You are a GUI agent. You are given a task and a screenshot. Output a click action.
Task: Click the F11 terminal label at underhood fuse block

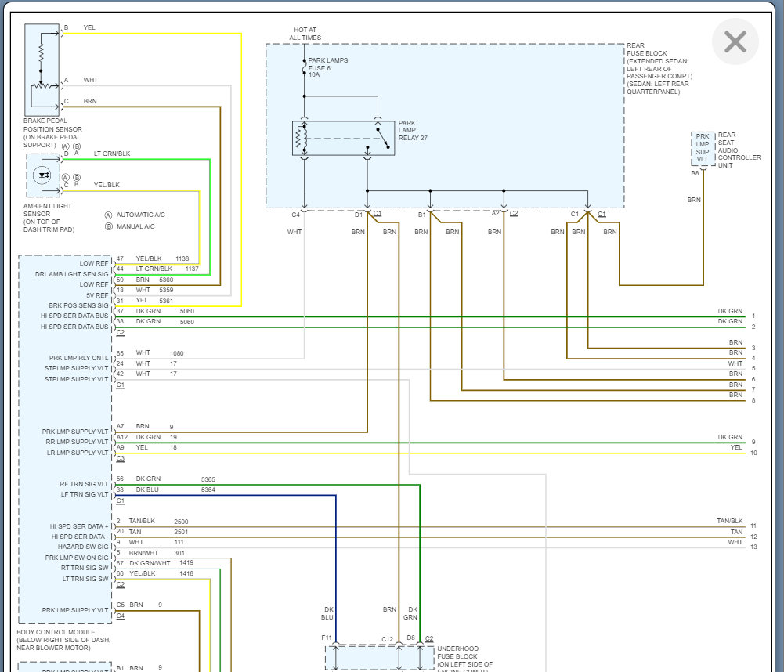click(327, 638)
